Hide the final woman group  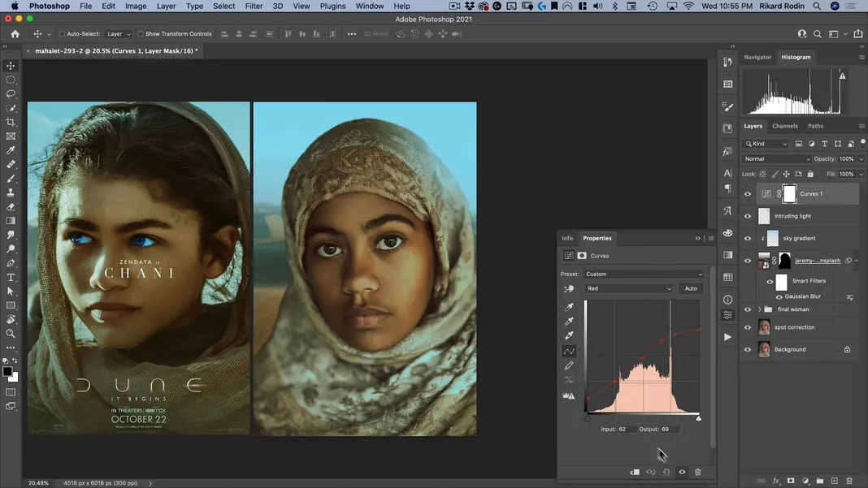click(748, 310)
